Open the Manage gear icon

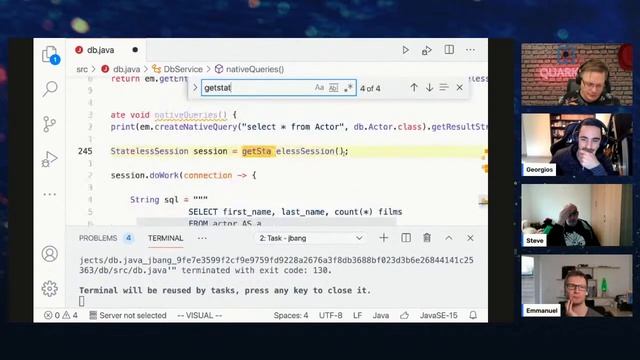point(50,289)
